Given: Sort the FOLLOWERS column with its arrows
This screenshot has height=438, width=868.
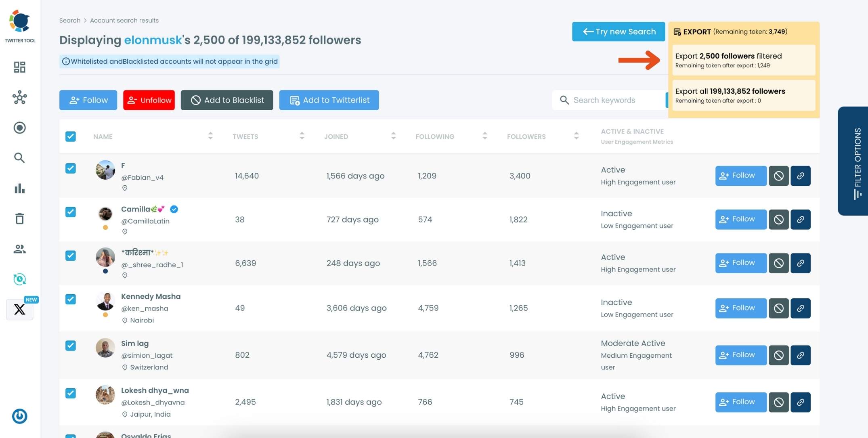Looking at the screenshot, I should (x=577, y=136).
